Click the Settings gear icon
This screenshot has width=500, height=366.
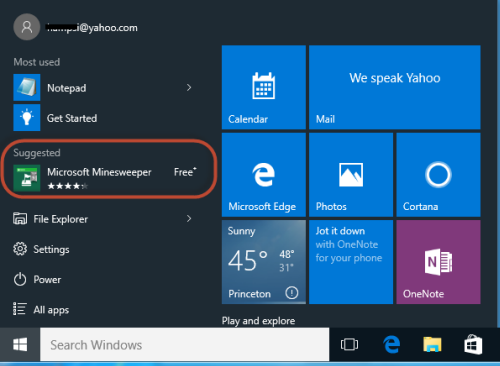pos(20,249)
